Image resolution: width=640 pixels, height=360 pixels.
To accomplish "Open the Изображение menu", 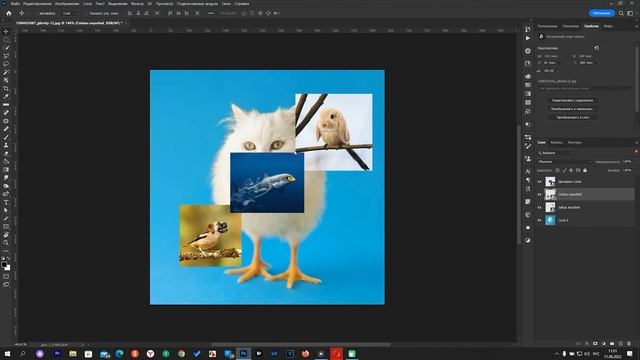I will (x=67, y=4).
